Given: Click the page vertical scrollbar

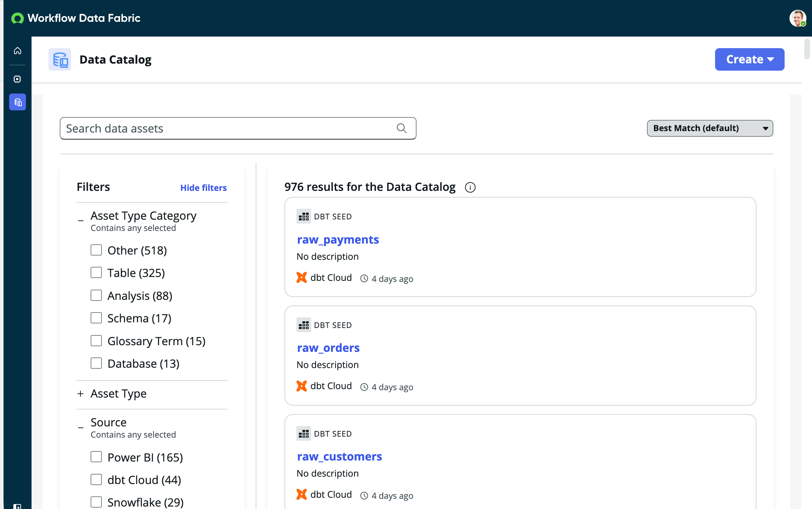Looking at the screenshot, I should click(x=807, y=49).
